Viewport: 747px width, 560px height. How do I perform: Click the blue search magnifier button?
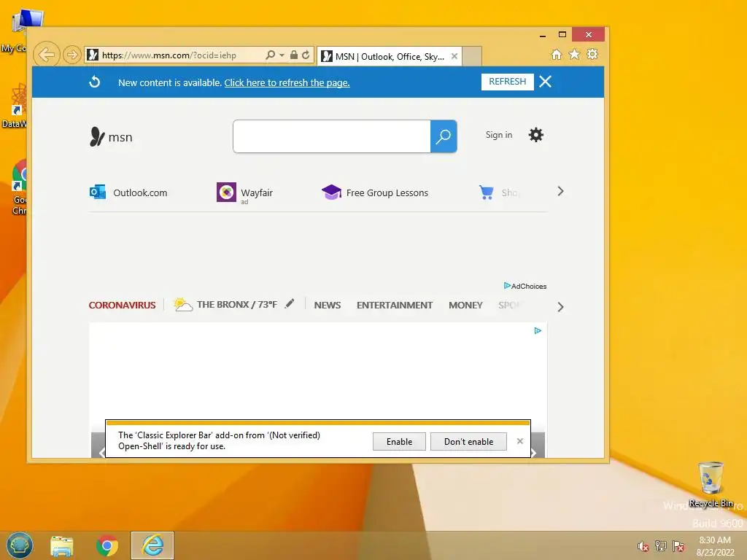(x=444, y=136)
